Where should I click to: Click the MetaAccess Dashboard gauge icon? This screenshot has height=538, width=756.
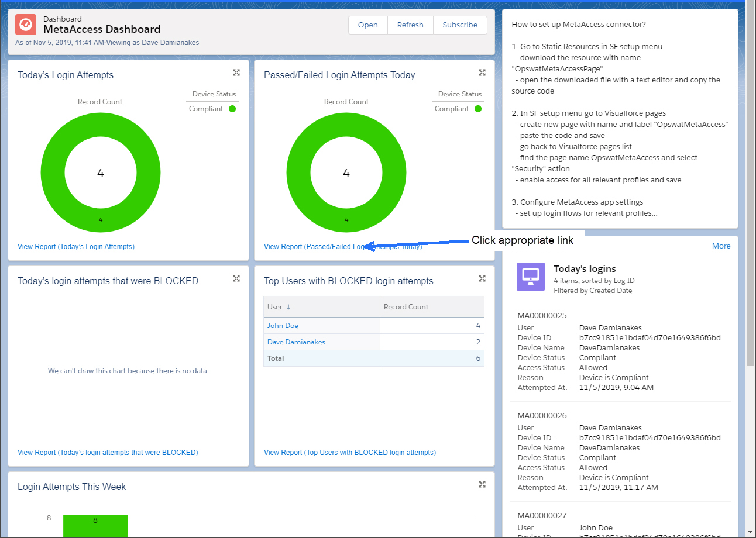(26, 24)
